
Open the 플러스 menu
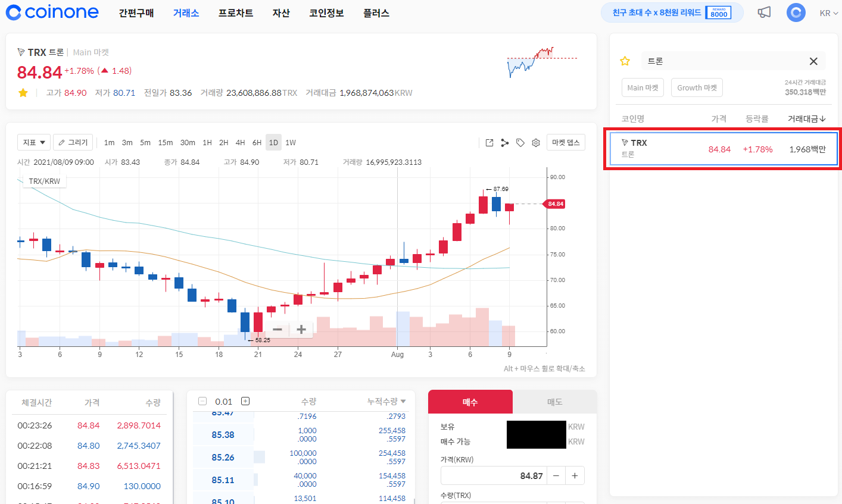pos(376,12)
